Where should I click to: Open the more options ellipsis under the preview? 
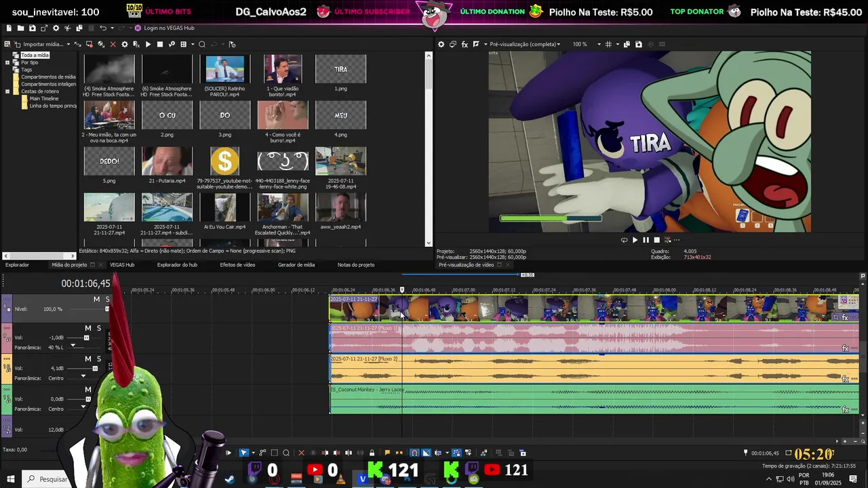[676, 240]
